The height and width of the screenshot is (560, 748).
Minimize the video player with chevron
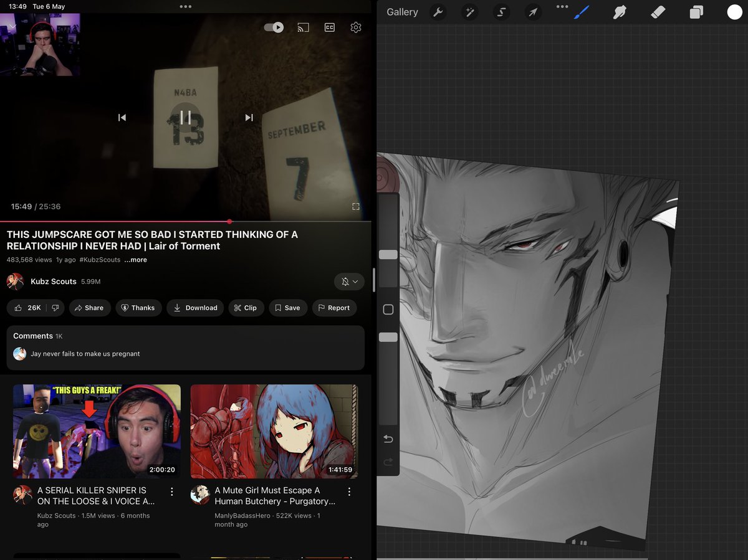pos(12,26)
